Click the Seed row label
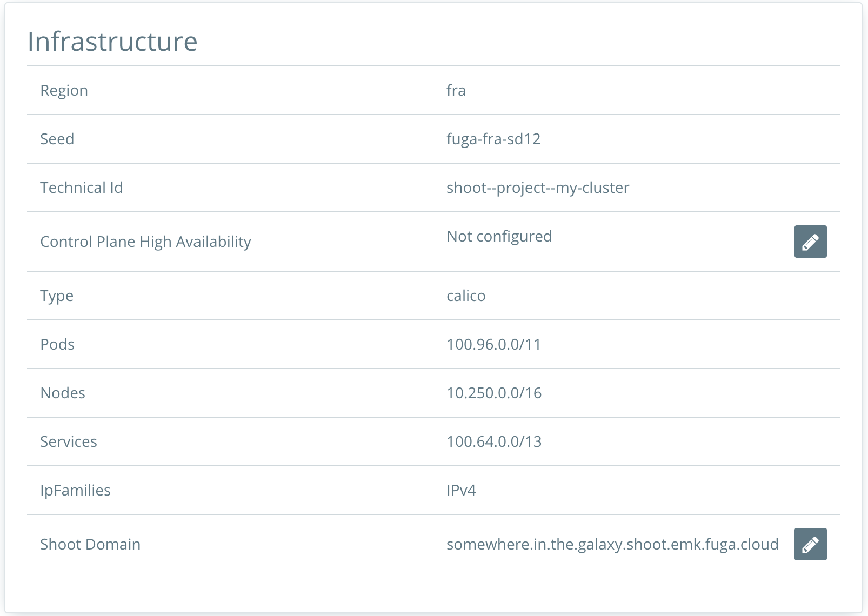Screen dimensions: 868x616 click(x=57, y=139)
